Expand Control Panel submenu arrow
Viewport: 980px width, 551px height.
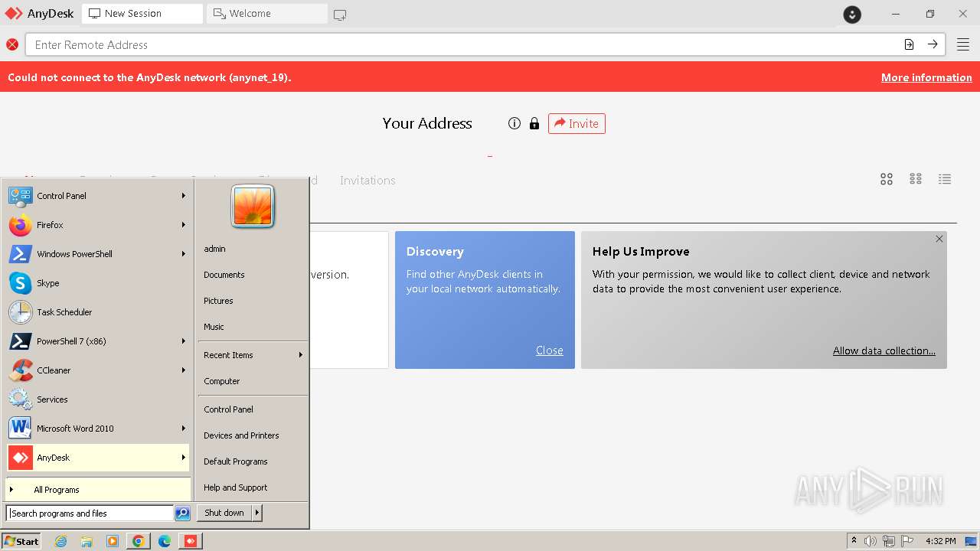tap(184, 196)
